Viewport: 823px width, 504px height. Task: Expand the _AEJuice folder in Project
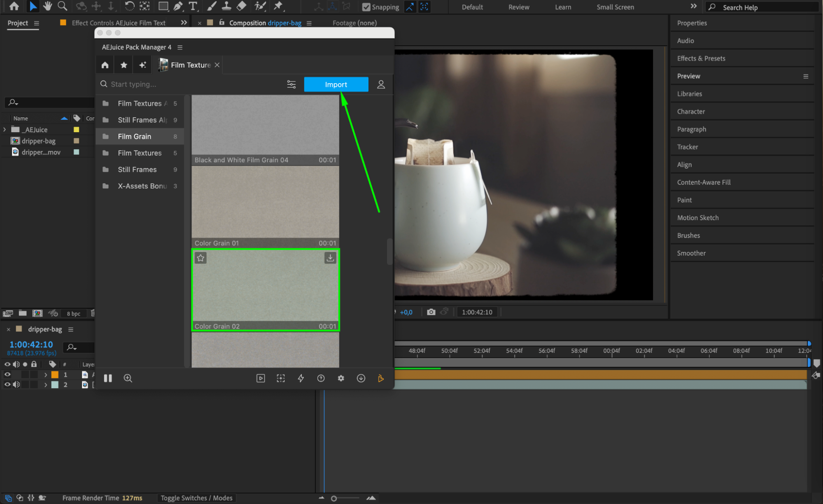coord(5,130)
